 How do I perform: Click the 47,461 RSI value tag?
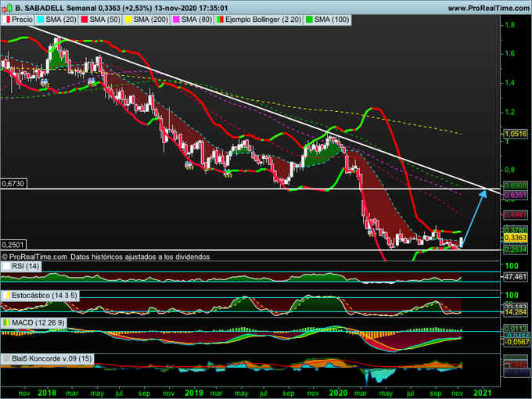click(516, 277)
